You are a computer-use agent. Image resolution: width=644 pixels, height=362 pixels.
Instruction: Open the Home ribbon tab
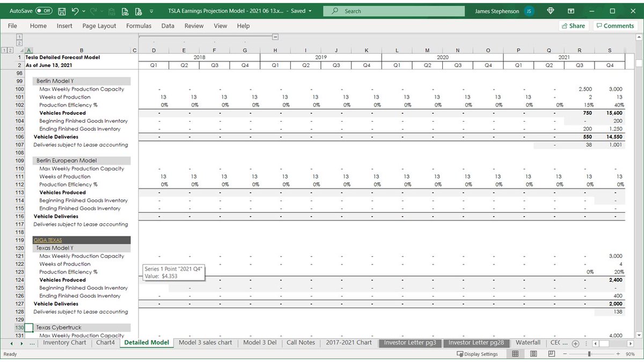click(38, 26)
